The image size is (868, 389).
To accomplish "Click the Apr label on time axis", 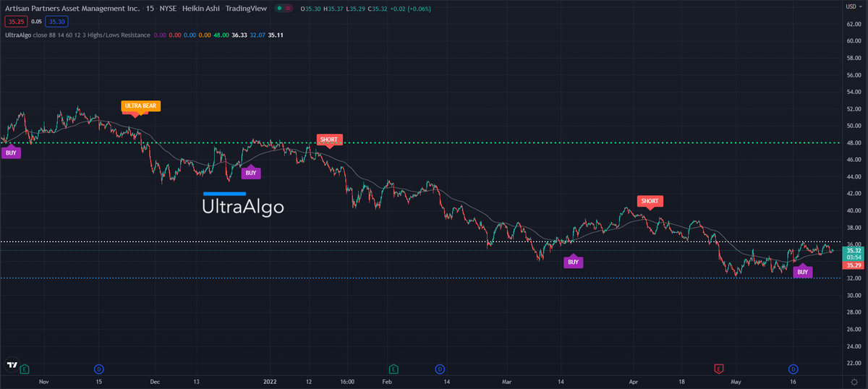I will point(634,380).
